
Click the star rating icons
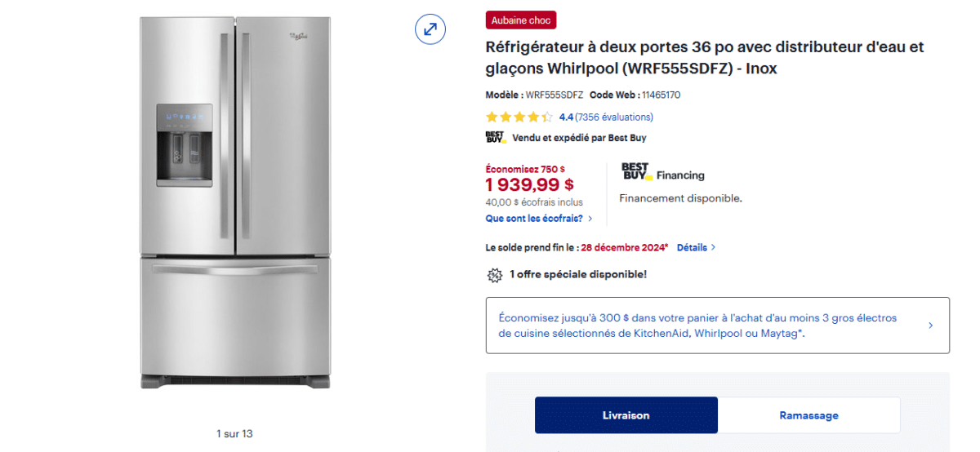(x=519, y=117)
